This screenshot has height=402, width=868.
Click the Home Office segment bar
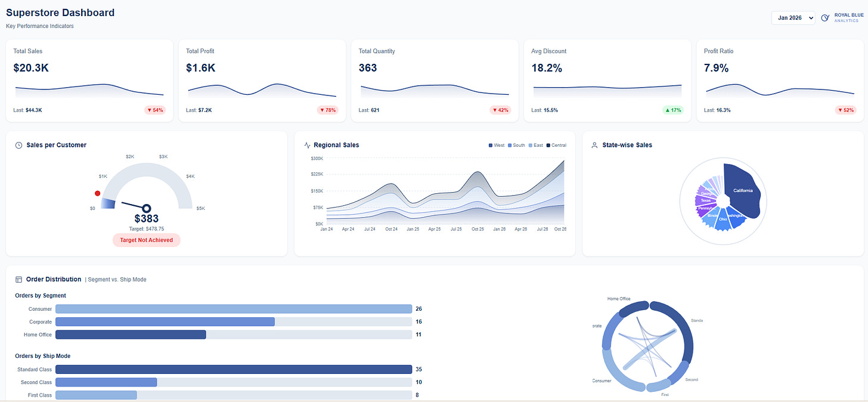pos(131,335)
